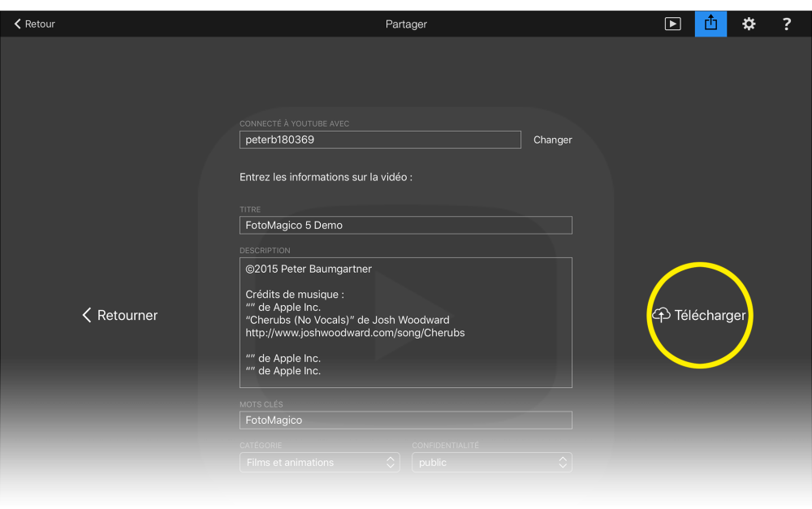Image resolution: width=812 pixels, height=509 pixels.
Task: Click the 'Crédits de musique :' line
Action: pyautogui.click(x=295, y=295)
